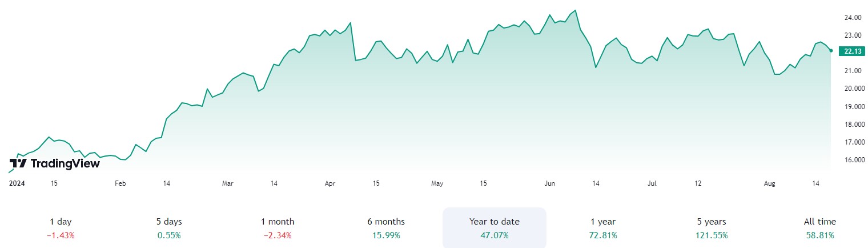Choose the 1 month time range

pyautogui.click(x=278, y=227)
